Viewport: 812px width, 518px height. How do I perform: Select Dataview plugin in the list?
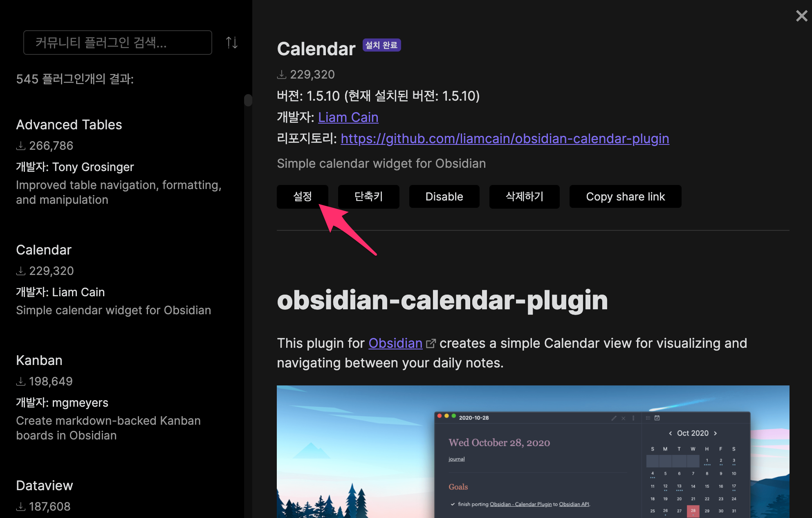pos(45,486)
